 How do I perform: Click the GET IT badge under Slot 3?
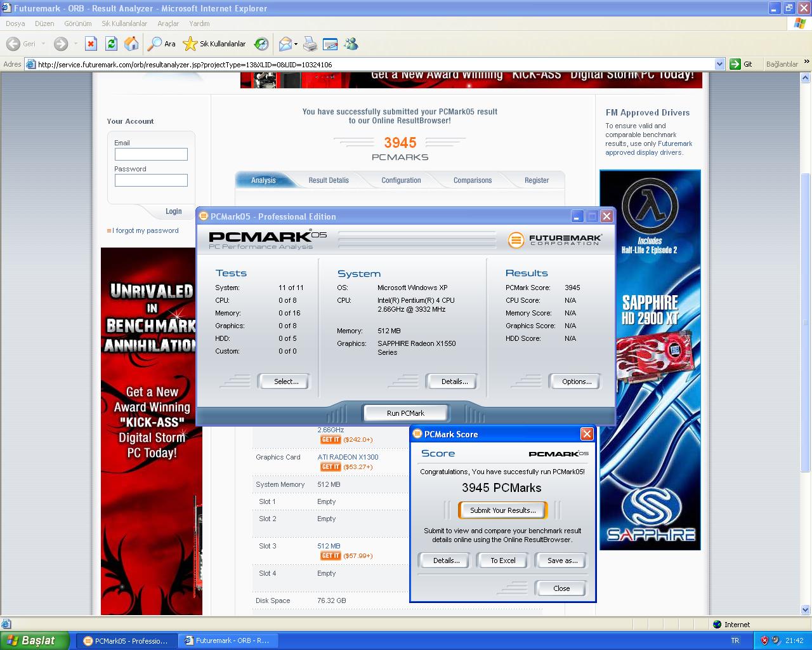[x=331, y=555]
